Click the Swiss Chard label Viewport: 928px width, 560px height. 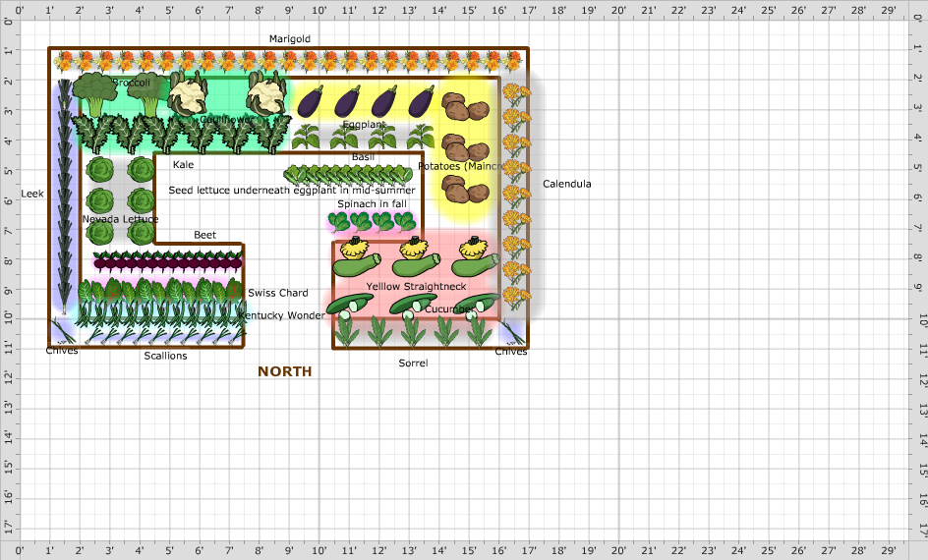click(x=277, y=293)
